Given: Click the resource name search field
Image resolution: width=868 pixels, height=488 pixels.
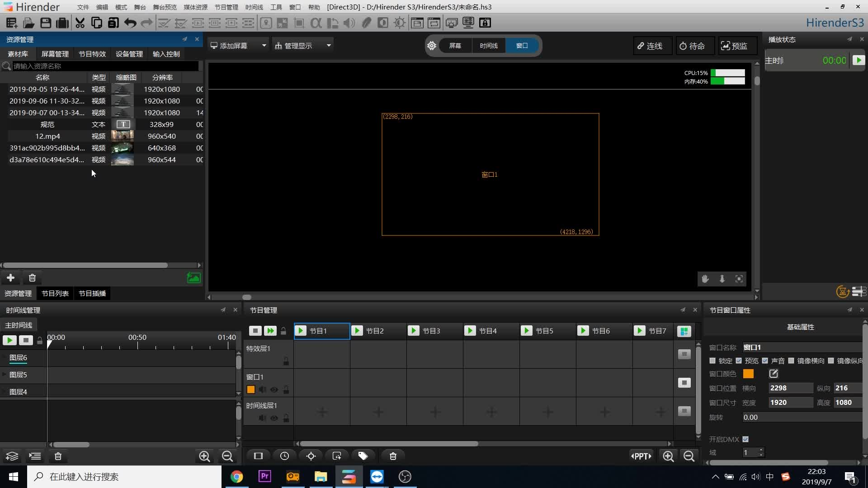Looking at the screenshot, I should point(105,66).
